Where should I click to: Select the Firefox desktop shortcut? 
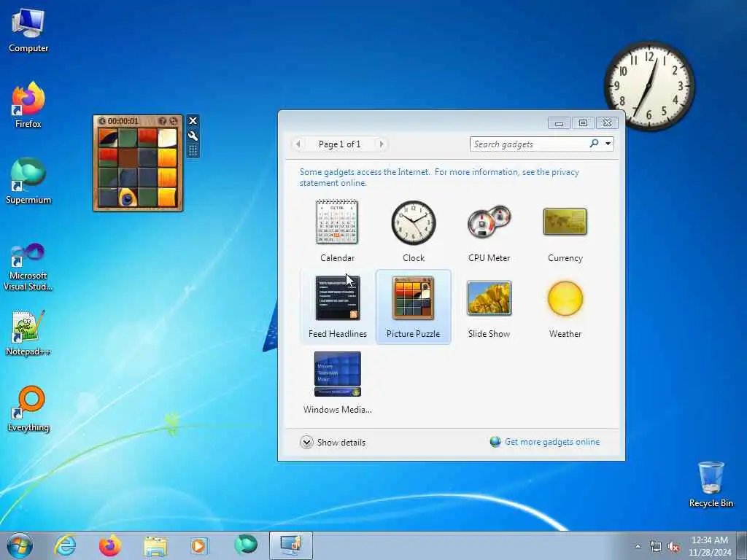28,105
